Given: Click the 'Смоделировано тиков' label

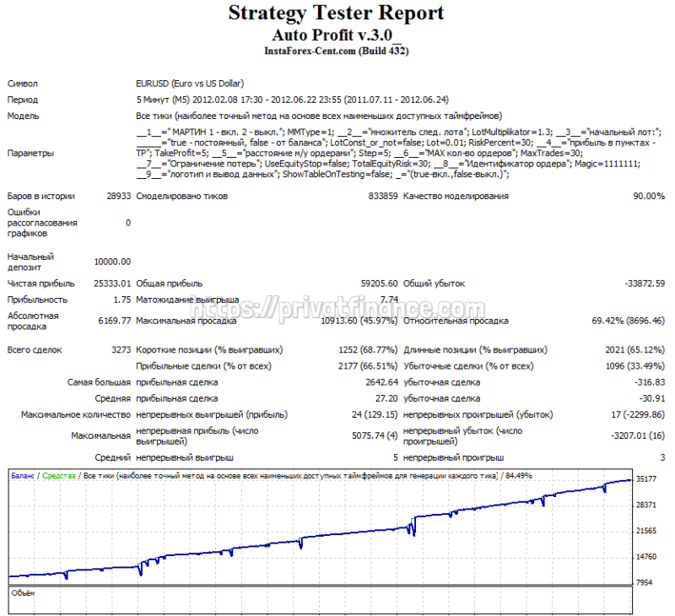Looking at the screenshot, I should (x=181, y=197).
